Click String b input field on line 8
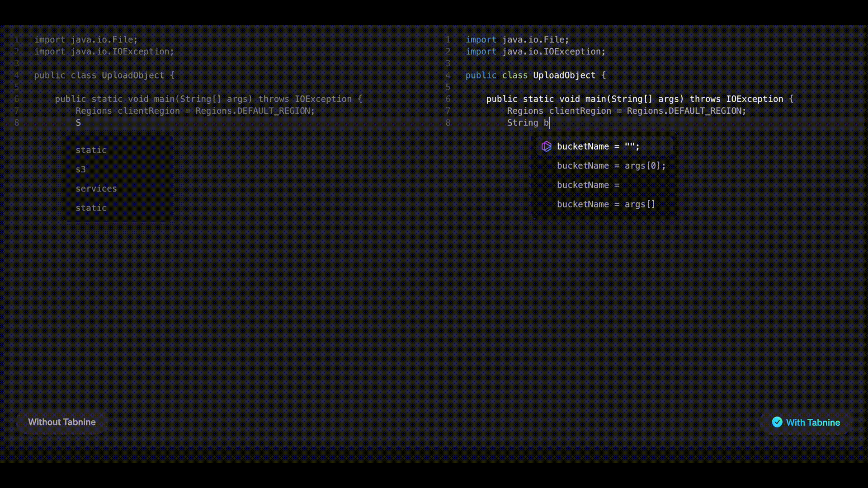 click(548, 123)
